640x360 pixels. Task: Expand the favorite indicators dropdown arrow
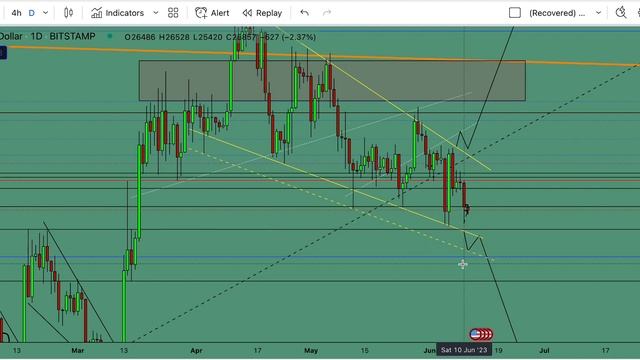(156, 13)
